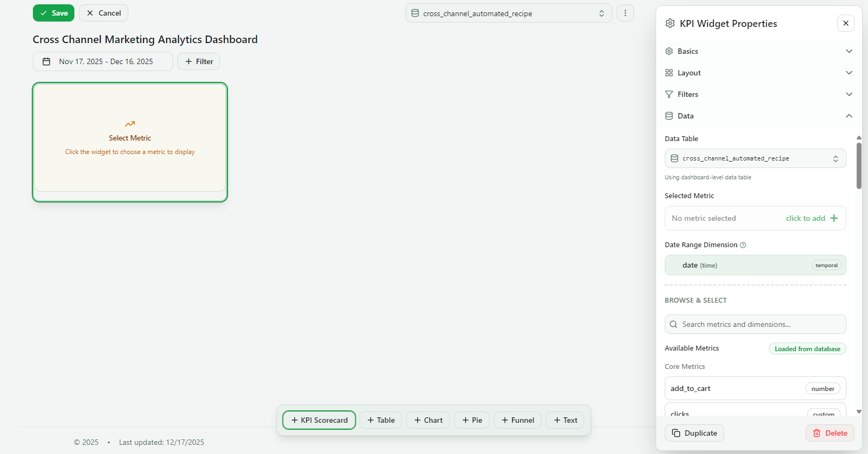Viewport: 868px width, 454px height.
Task: Expand the Basics section chevron
Action: coord(849,51)
